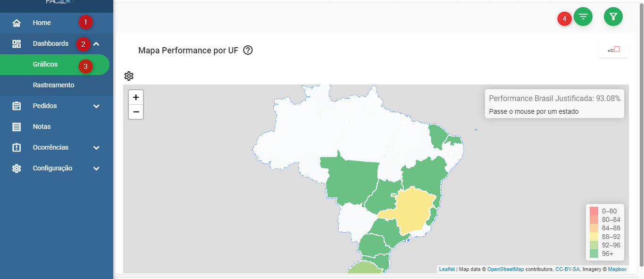Open the green sort lines button
The image size is (644, 279).
click(x=583, y=17)
